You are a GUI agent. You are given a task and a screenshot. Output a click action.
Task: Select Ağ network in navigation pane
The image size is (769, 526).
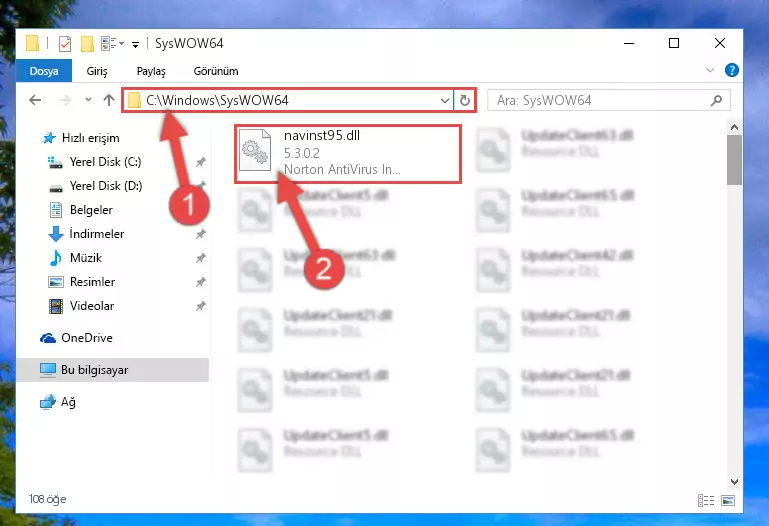coord(58,402)
